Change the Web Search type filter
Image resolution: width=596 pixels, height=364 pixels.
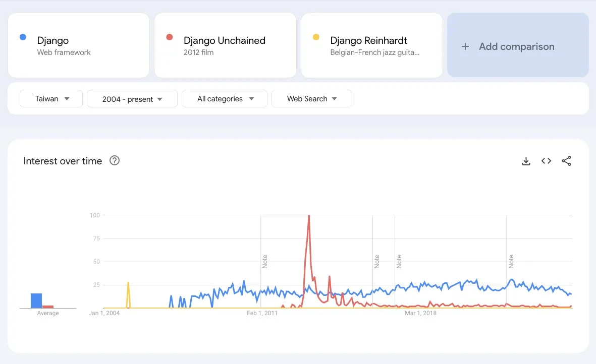pyautogui.click(x=311, y=98)
